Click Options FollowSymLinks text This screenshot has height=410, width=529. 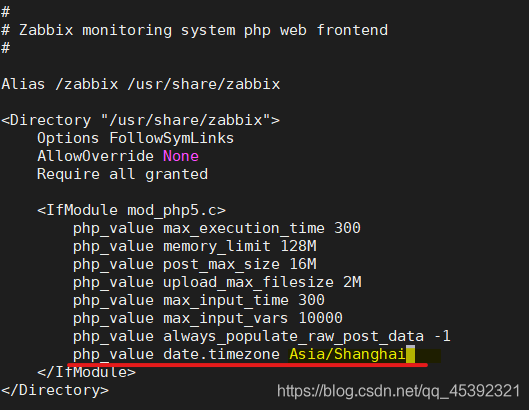click(x=136, y=138)
